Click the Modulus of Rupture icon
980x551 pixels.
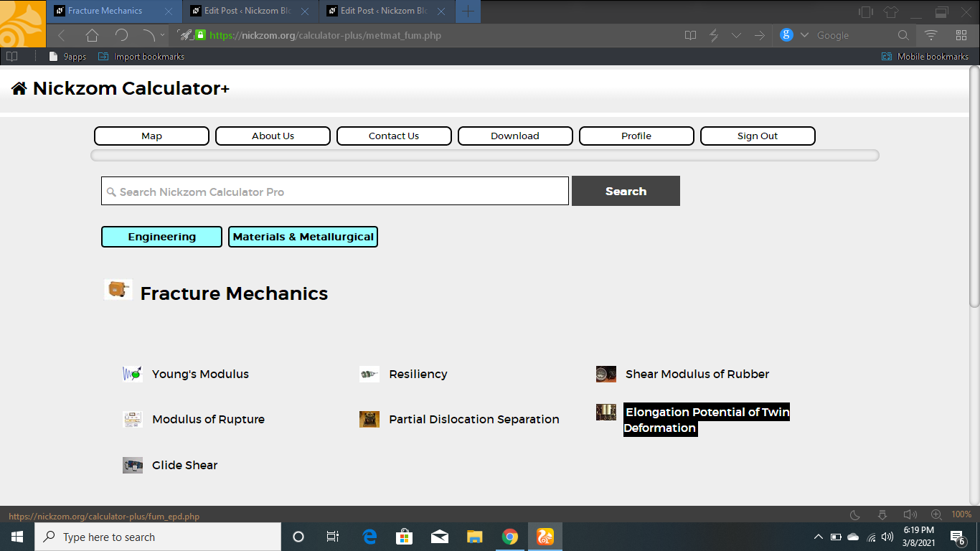(x=133, y=420)
